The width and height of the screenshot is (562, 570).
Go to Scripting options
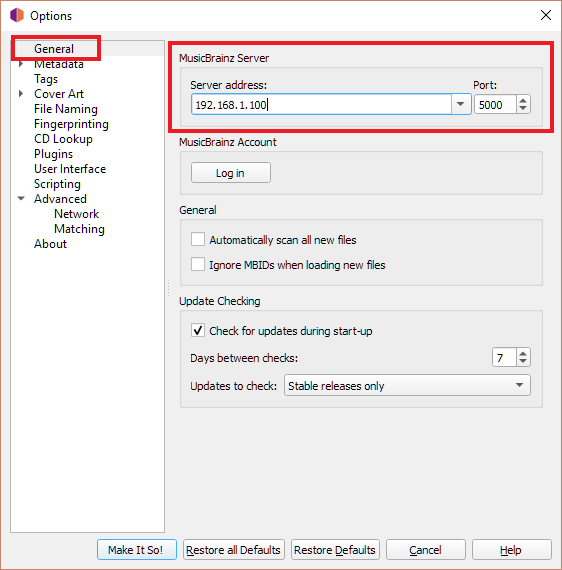[x=57, y=184]
